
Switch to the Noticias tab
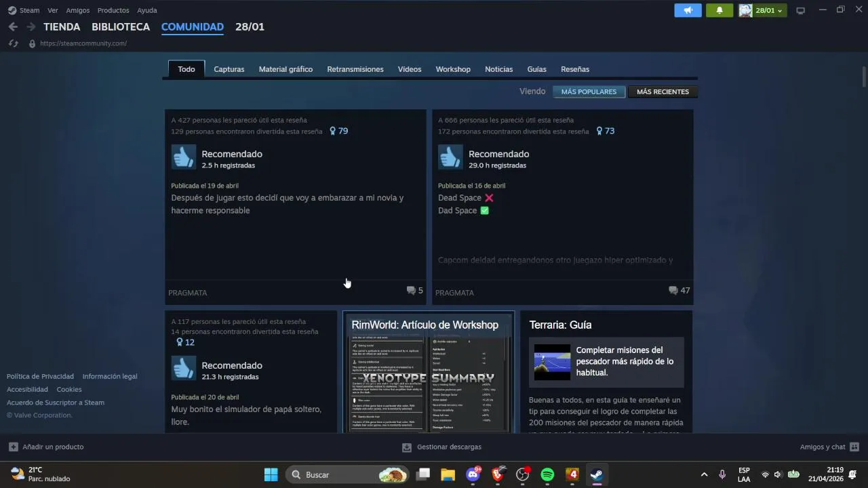[x=498, y=69]
